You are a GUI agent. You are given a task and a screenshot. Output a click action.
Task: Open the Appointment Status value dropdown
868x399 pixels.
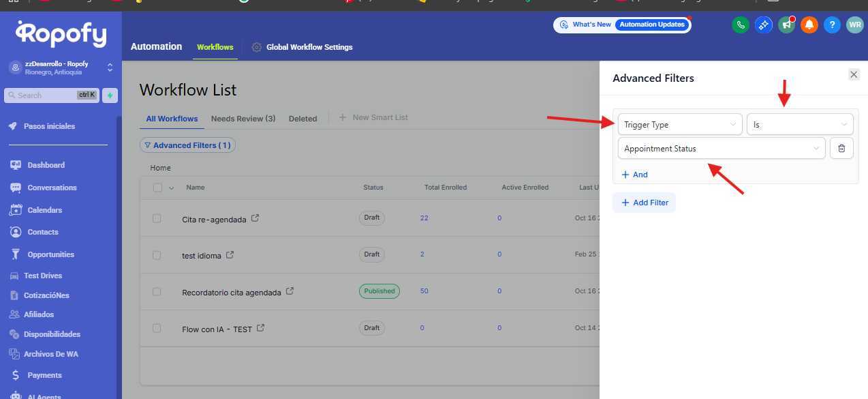[721, 149]
